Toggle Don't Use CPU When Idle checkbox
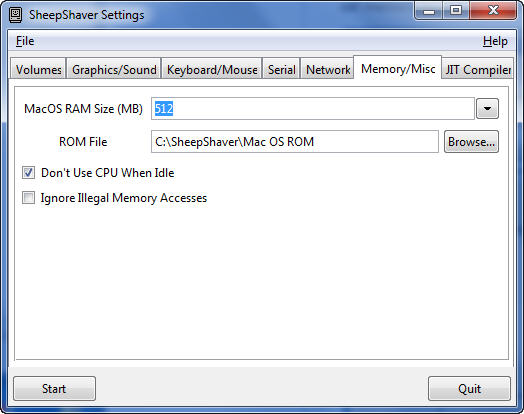The height and width of the screenshot is (414, 524). point(28,173)
